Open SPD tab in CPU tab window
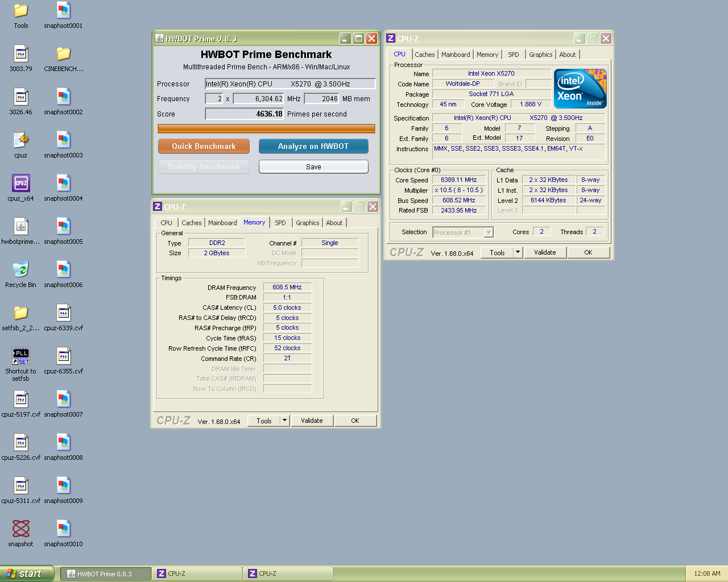 (x=514, y=55)
